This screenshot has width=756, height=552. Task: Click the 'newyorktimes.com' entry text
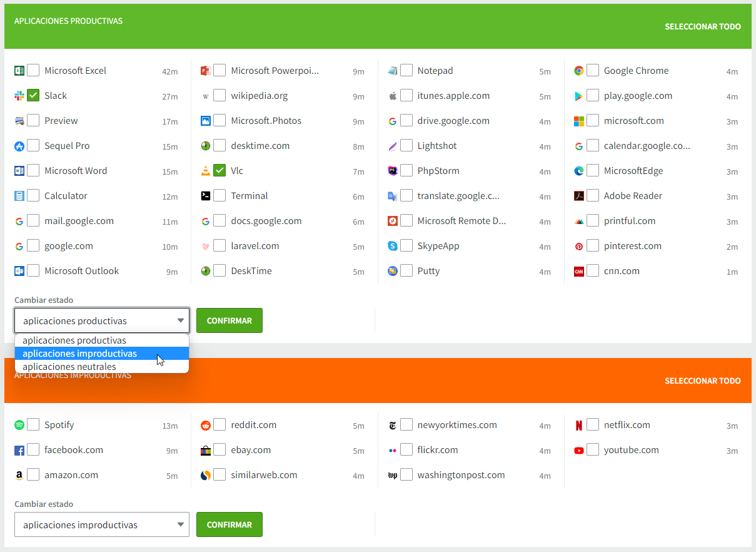(457, 425)
